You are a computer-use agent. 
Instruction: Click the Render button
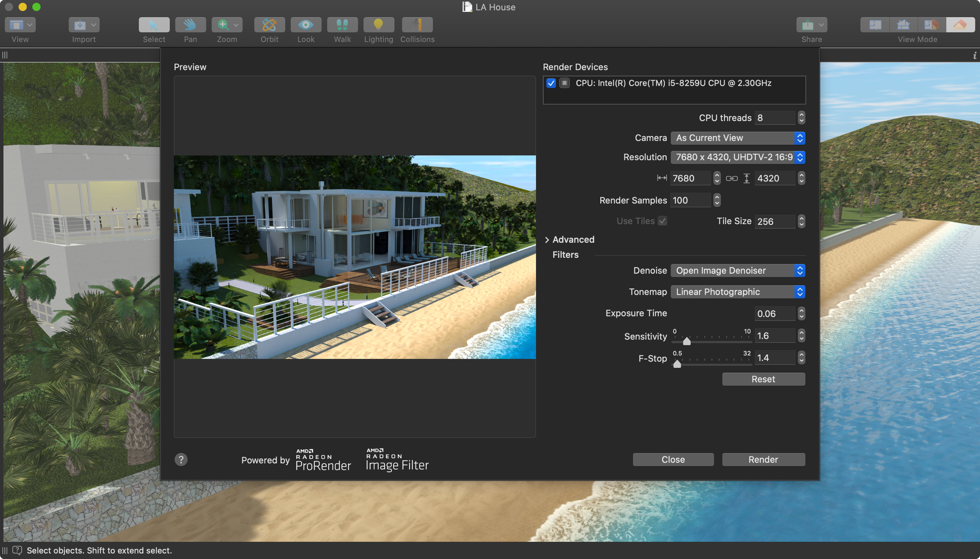click(x=763, y=459)
